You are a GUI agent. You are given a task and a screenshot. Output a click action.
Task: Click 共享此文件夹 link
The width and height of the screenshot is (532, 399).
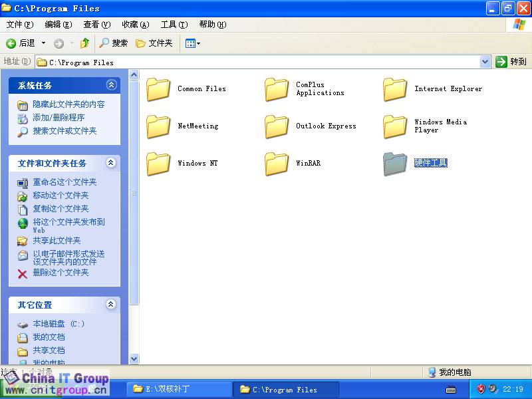tap(57, 241)
